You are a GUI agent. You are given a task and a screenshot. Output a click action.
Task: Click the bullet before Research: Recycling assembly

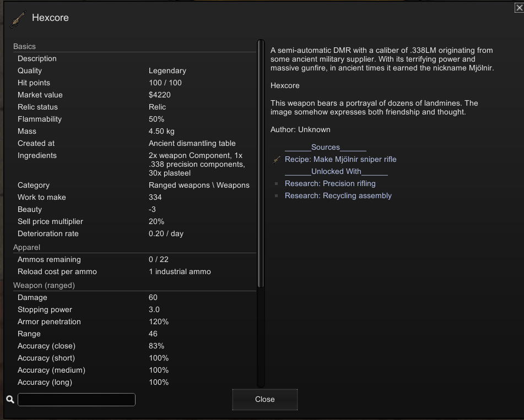click(277, 195)
